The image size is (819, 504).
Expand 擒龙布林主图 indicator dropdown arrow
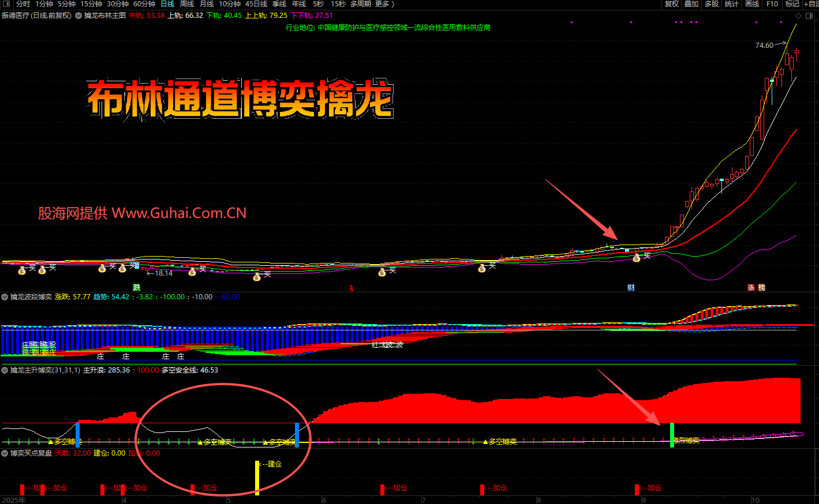click(x=78, y=16)
